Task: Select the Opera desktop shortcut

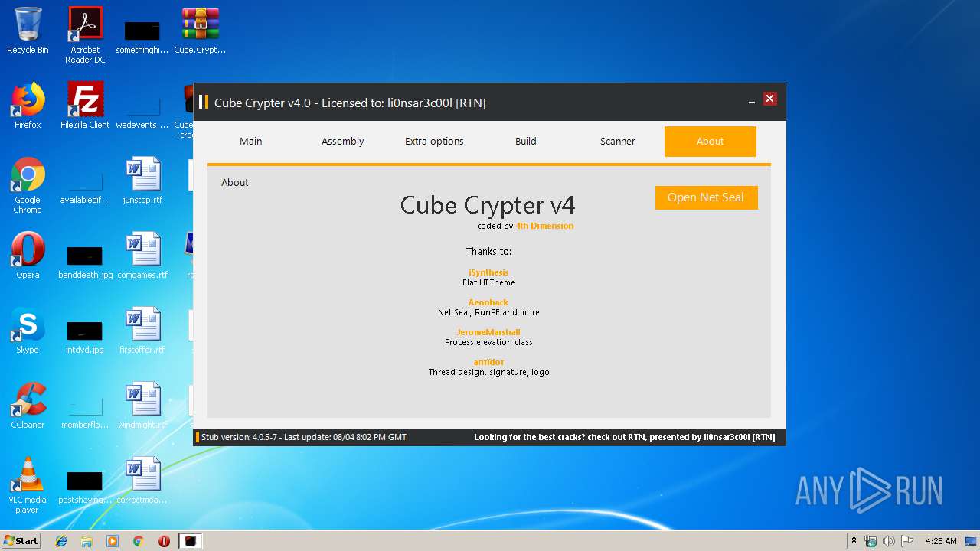Action: [28, 256]
